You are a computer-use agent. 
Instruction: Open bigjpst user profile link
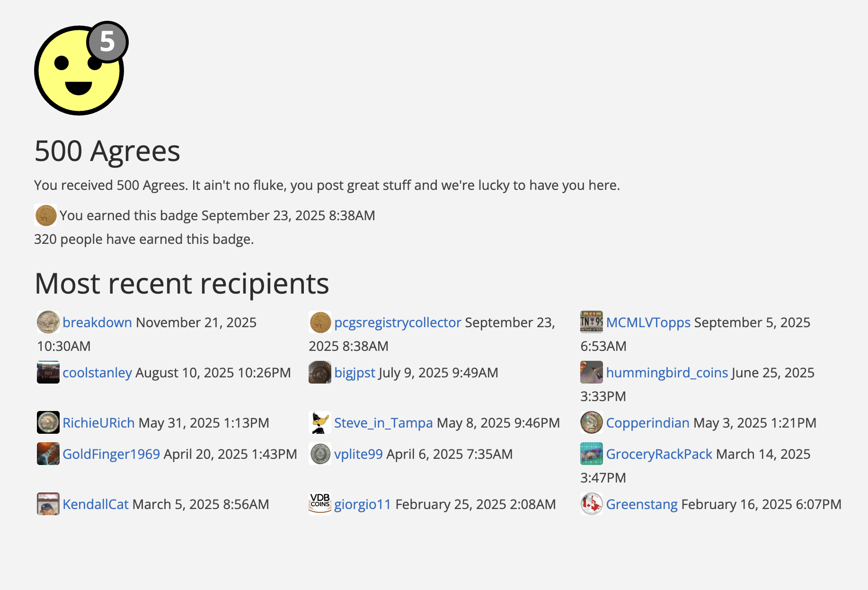coord(354,373)
